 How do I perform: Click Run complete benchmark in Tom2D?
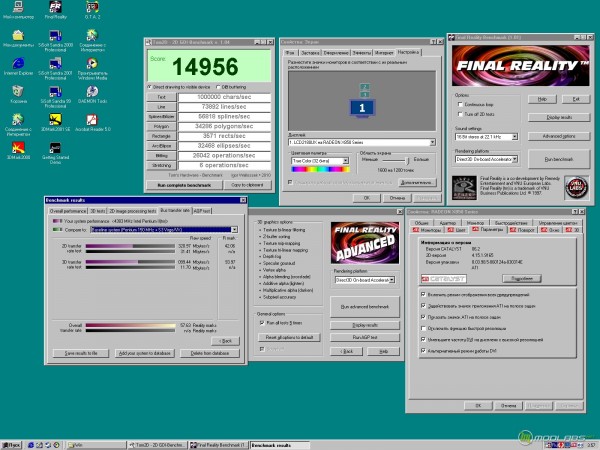click(x=184, y=185)
